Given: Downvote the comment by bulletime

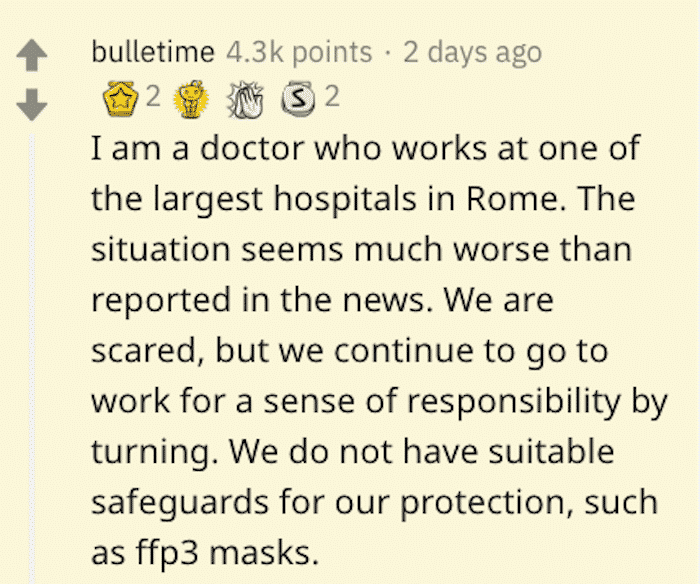Looking at the screenshot, I should click(32, 104).
